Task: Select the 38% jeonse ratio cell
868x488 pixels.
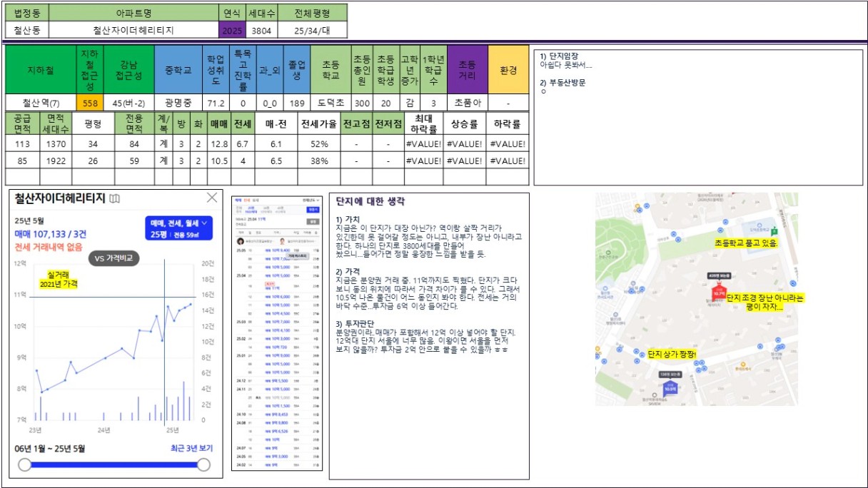Action: (318, 161)
